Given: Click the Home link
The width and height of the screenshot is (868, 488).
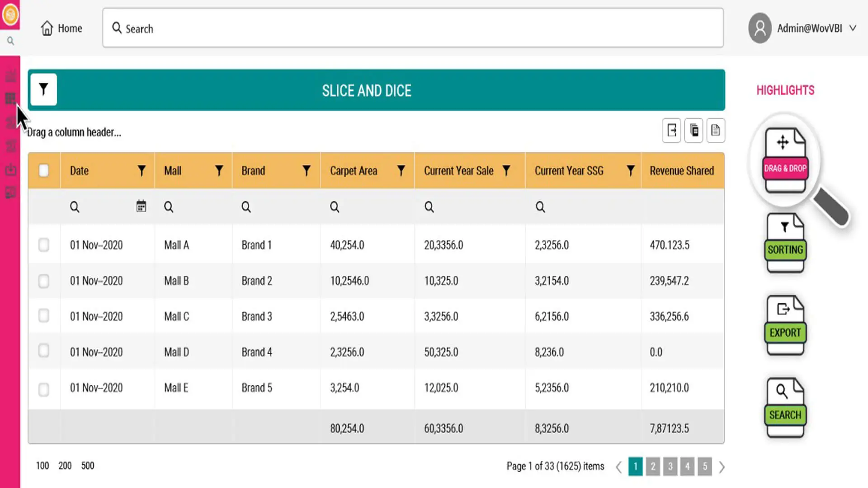Looking at the screenshot, I should pyautogui.click(x=70, y=28).
